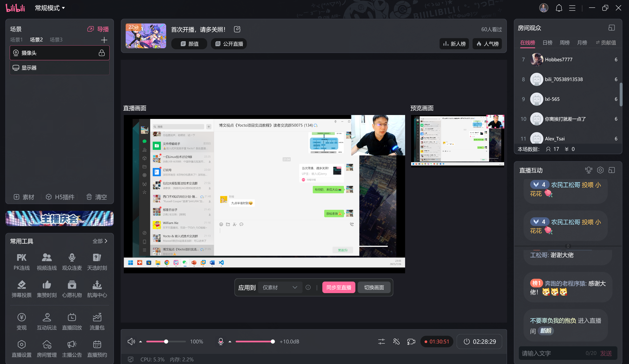Edit stream title with pencil icon

pos(237,29)
